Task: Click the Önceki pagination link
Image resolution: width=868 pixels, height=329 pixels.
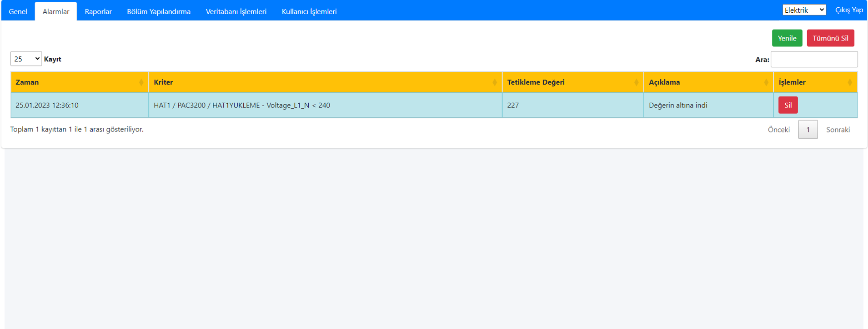Action: coord(779,130)
